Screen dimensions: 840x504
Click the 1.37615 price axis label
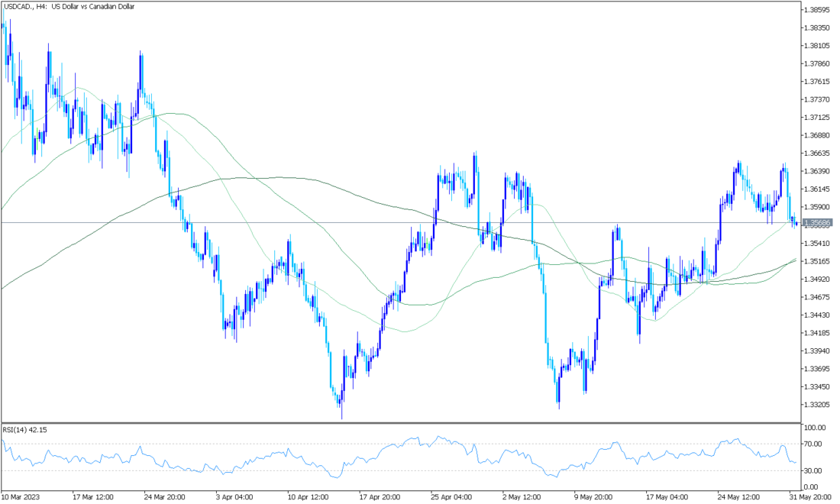(818, 82)
